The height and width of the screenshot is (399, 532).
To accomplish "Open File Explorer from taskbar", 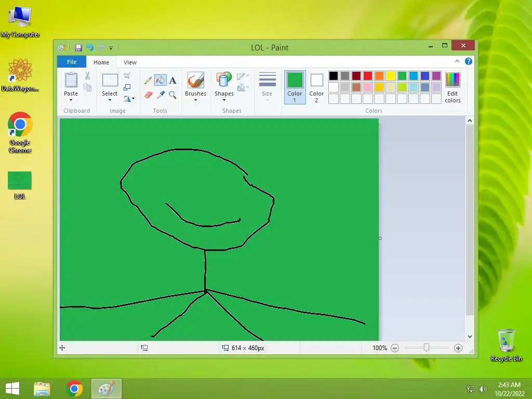I will 42,389.
